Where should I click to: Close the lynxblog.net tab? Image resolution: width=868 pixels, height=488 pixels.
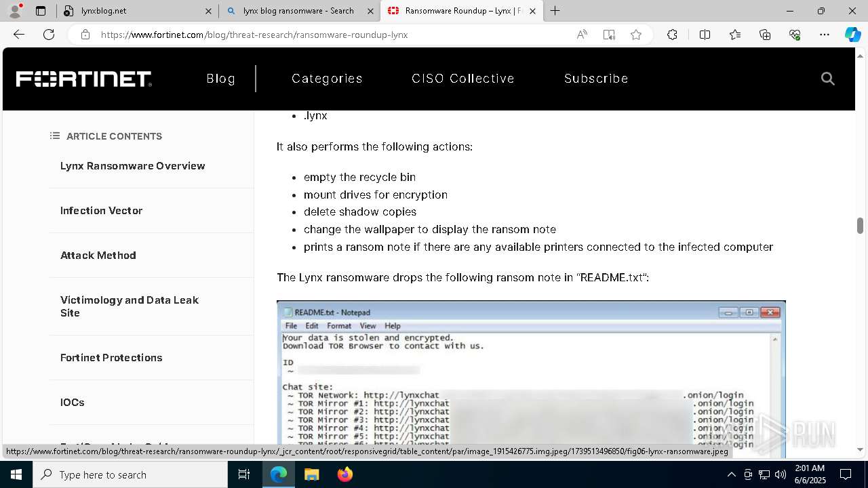click(x=208, y=11)
